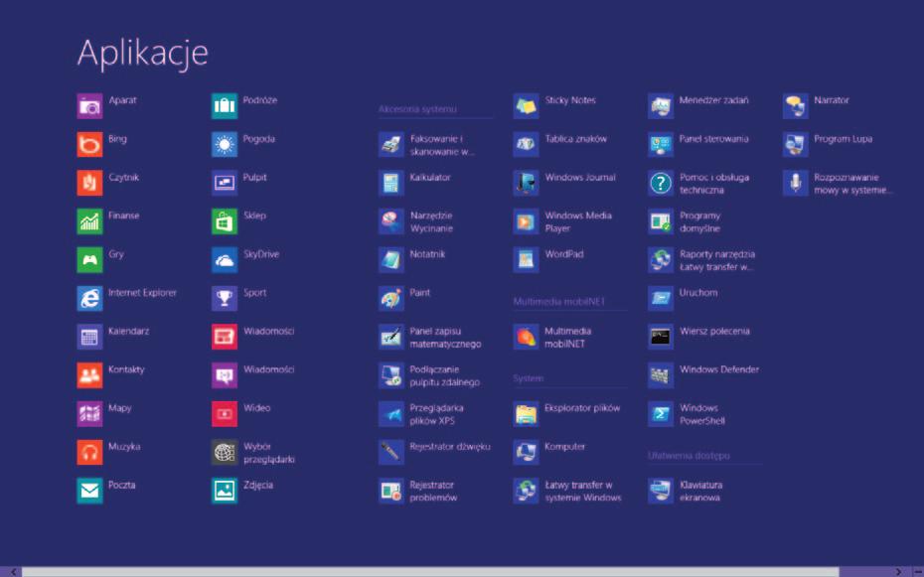Open the Notatnik notepad icon
This screenshot has width=924, height=577.
tap(391, 259)
